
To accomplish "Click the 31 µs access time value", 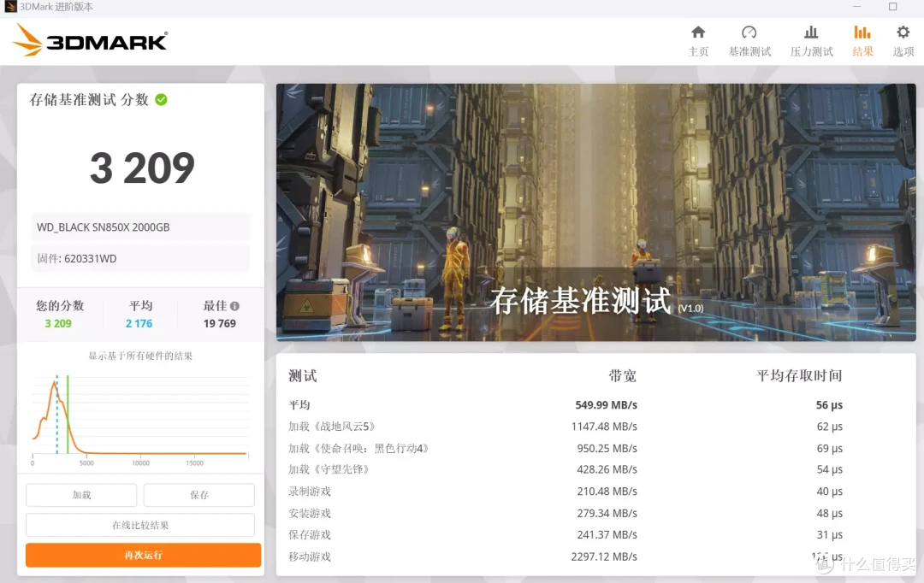I will [x=830, y=535].
